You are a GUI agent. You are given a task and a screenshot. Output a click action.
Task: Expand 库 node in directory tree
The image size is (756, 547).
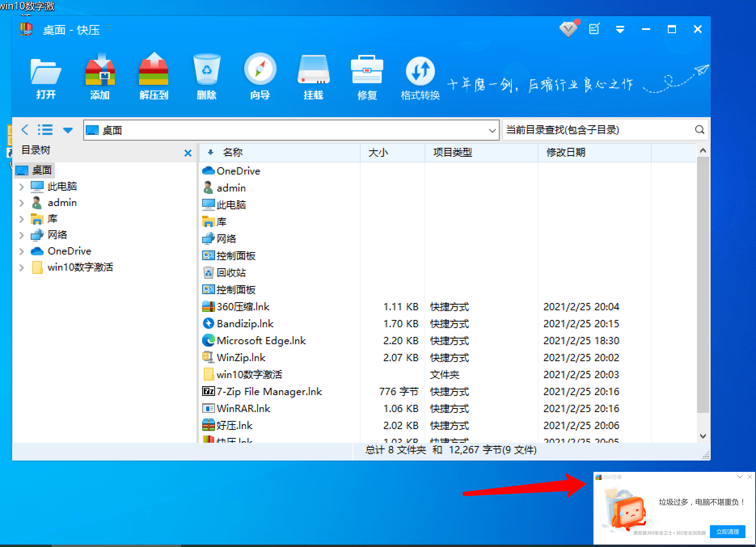(21, 219)
